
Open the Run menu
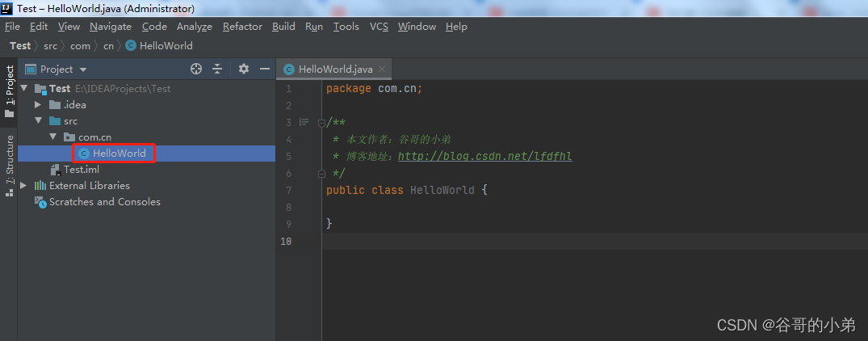[314, 27]
